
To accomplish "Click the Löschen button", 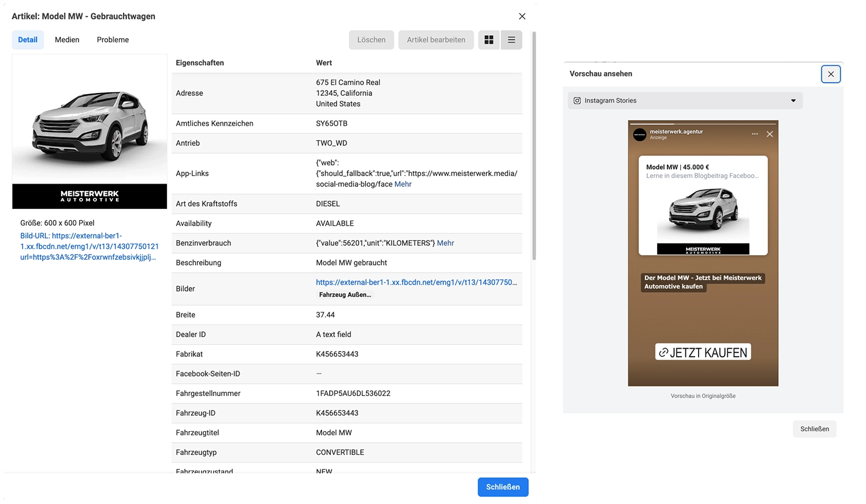I will [x=371, y=40].
